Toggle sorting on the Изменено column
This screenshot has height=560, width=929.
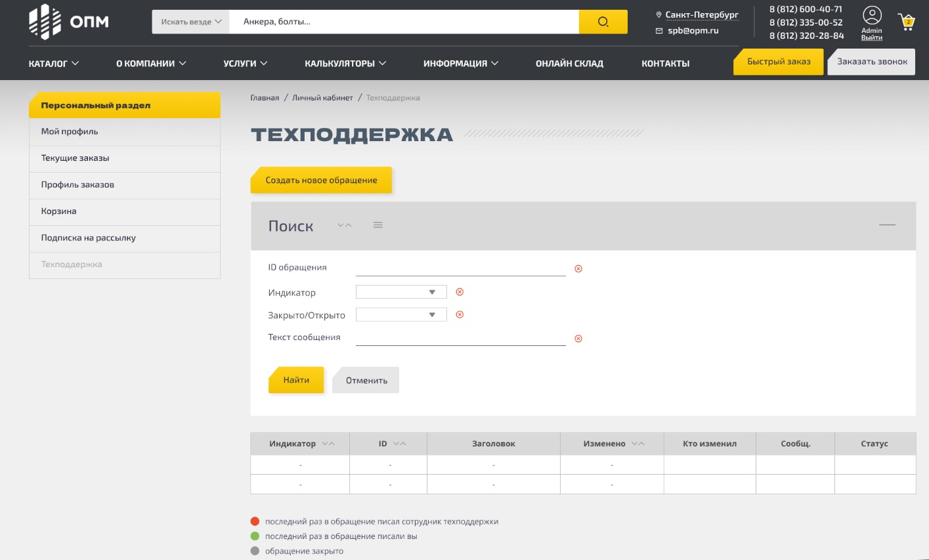pos(636,443)
